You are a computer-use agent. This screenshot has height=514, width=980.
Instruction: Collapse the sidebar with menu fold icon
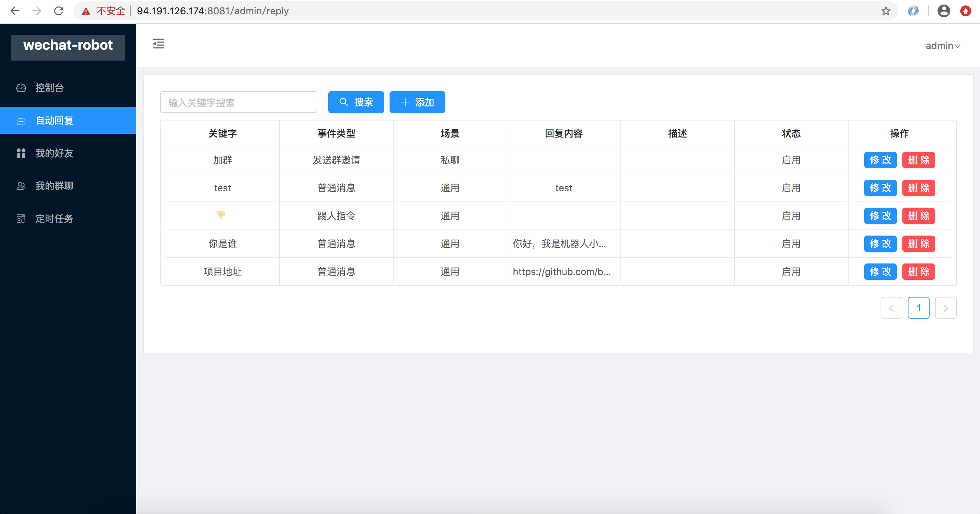point(159,44)
